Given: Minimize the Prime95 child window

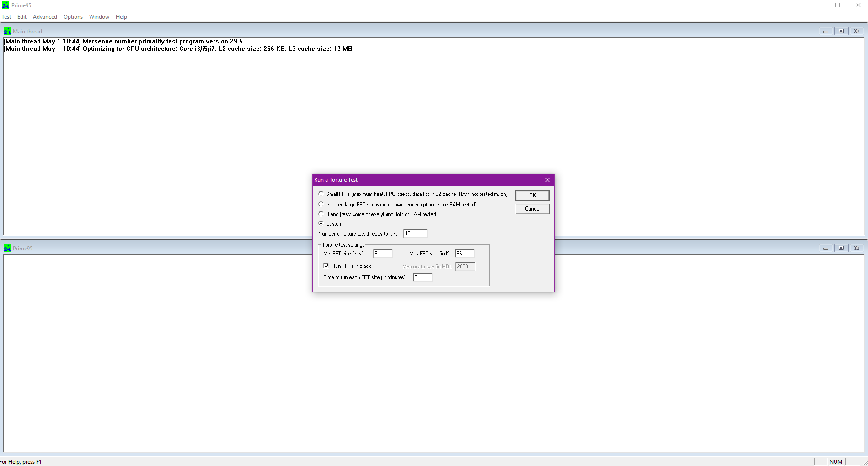Looking at the screenshot, I should (x=825, y=248).
